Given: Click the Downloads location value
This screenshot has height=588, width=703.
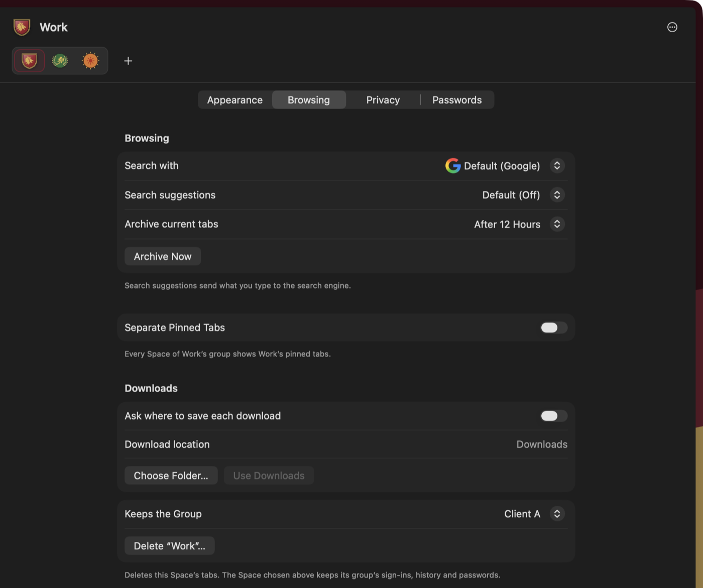Looking at the screenshot, I should [542, 444].
